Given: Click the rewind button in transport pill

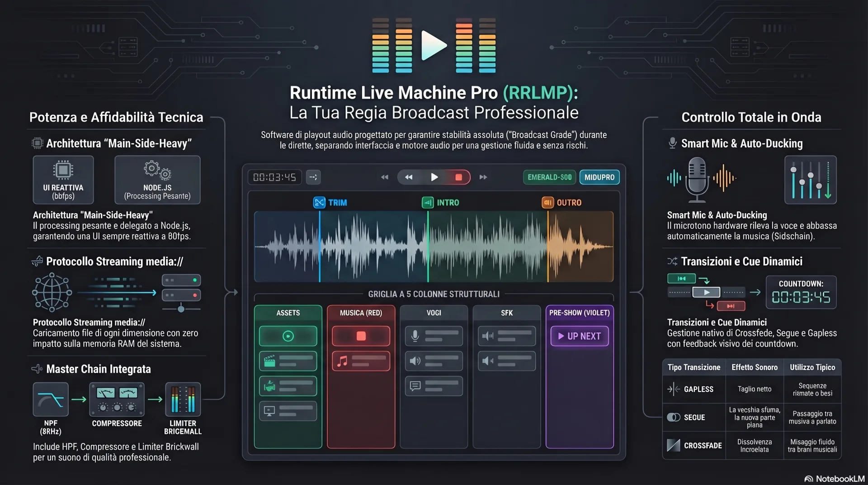Looking at the screenshot, I should [x=409, y=177].
